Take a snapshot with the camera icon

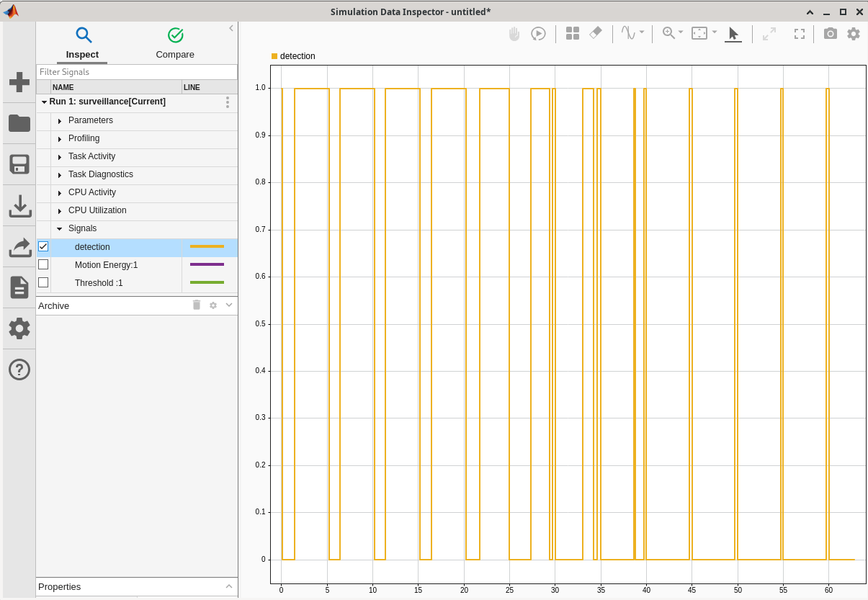(x=830, y=33)
